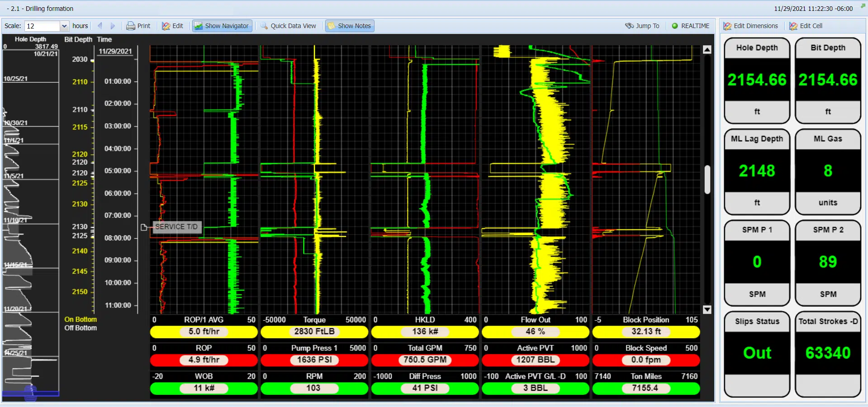Click the chart vertical scrollbar thumb
The width and height of the screenshot is (868, 407).
pyautogui.click(x=707, y=180)
